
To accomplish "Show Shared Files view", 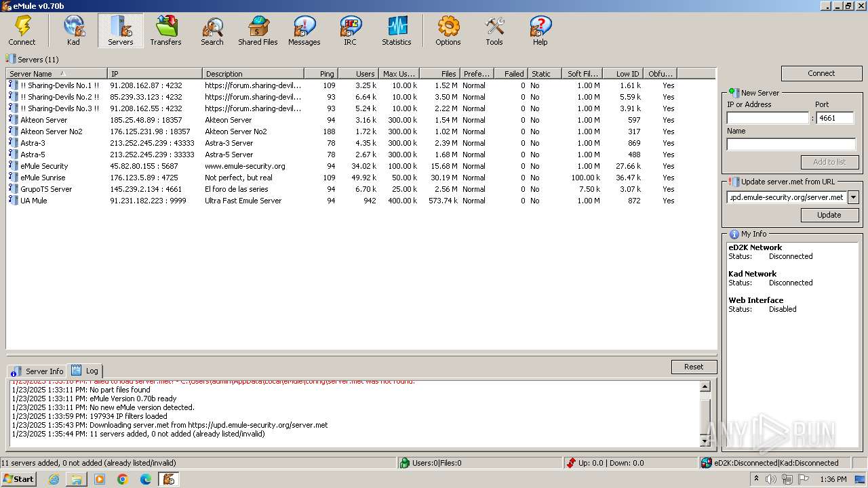I will [x=258, y=31].
